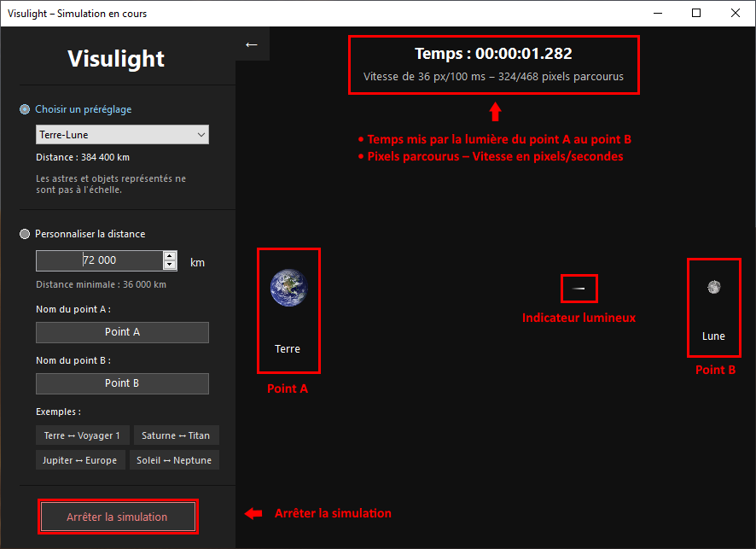This screenshot has width=756, height=549.
Task: Select the Moon image labeled Lune
Action: point(713,287)
